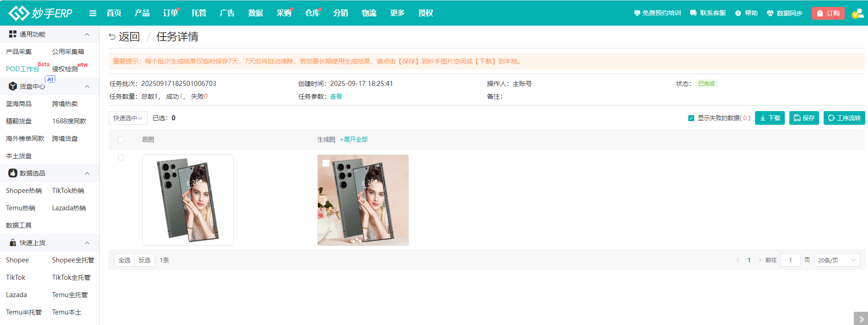Click the 保存 save button
Screen dimensions: 868x325
coord(804,118)
